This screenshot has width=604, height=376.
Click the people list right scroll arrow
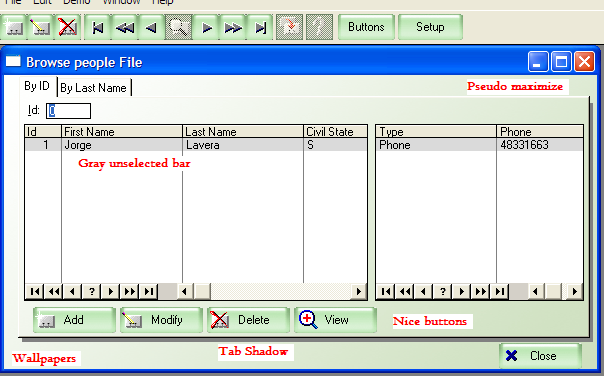[x=359, y=292]
